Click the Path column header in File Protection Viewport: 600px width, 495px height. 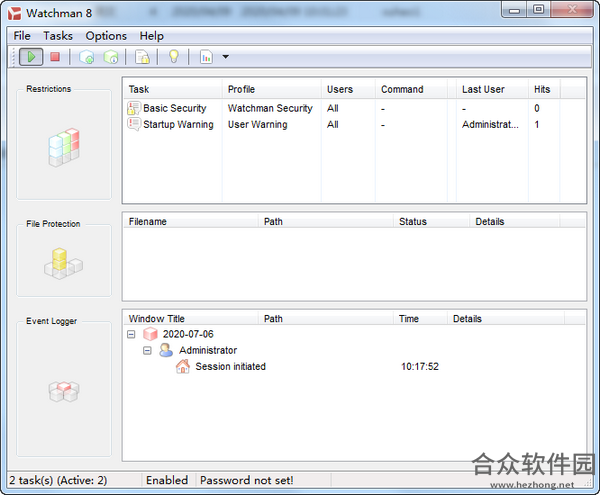(326, 221)
